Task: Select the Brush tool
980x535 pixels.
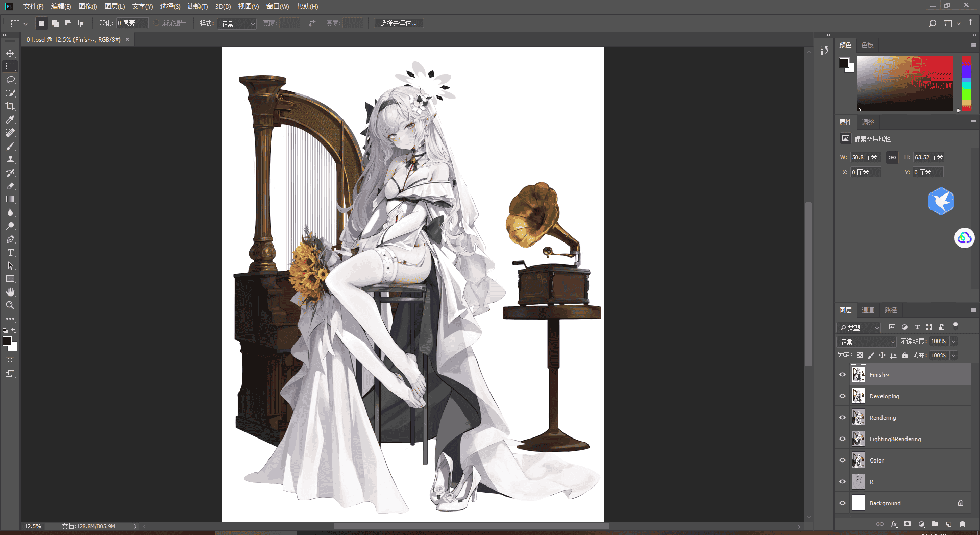Action: pos(10,146)
